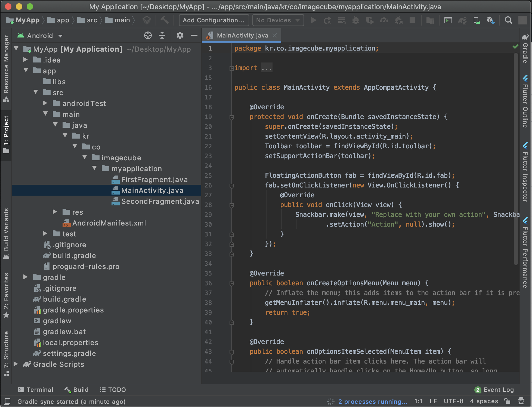The width and height of the screenshot is (532, 407).
Task: Click Sync Project with Gradle Files icon
Action: click(x=462, y=20)
